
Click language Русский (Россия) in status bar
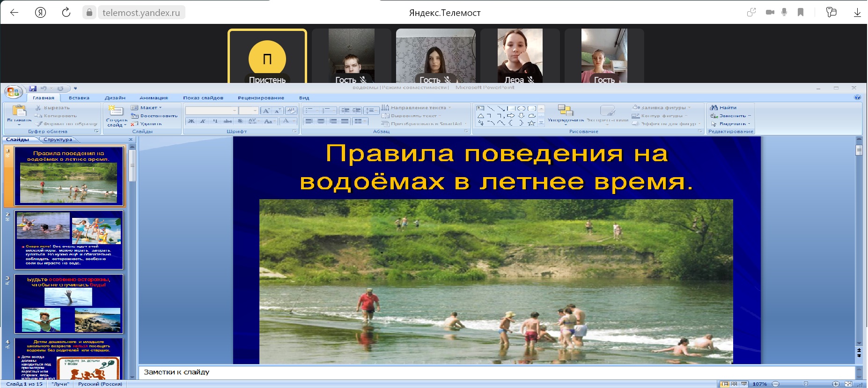pyautogui.click(x=100, y=384)
